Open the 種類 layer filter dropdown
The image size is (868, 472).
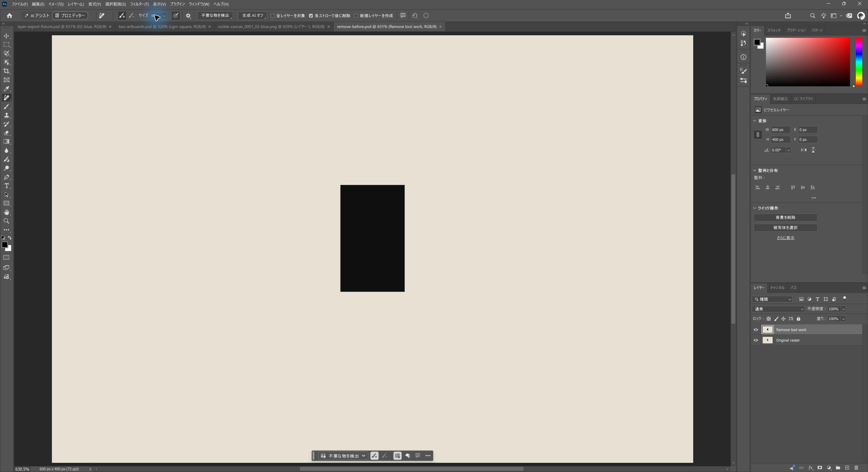pos(772,299)
